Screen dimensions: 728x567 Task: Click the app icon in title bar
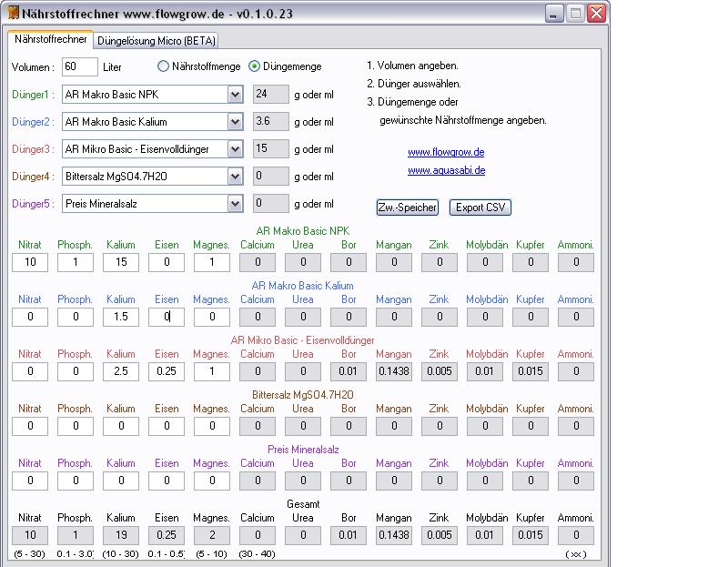coord(12,13)
